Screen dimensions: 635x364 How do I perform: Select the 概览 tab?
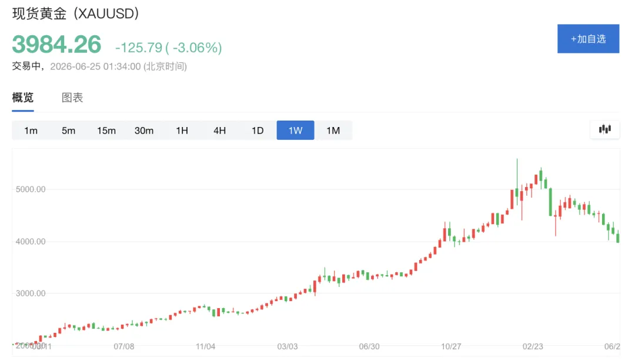pos(23,98)
